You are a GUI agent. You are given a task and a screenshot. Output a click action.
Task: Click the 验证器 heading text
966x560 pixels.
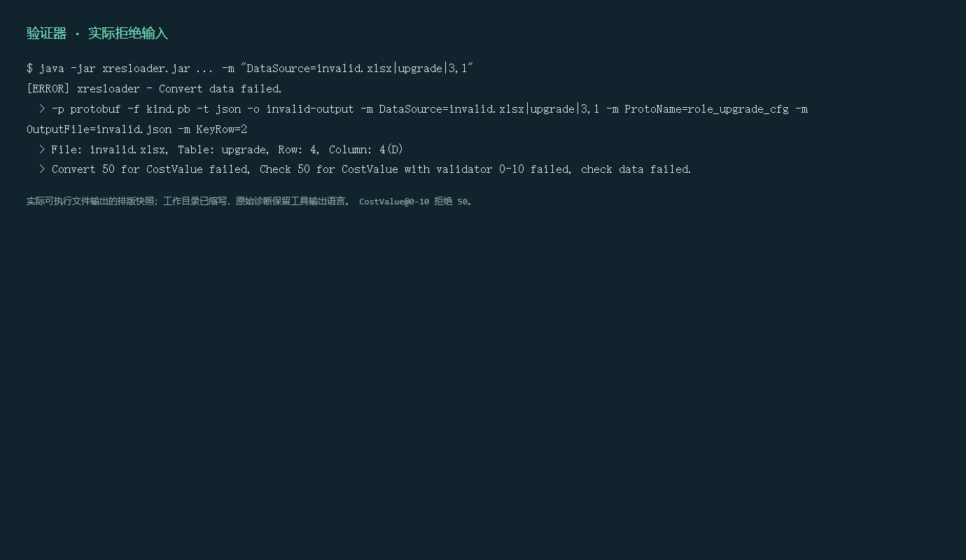click(x=47, y=34)
